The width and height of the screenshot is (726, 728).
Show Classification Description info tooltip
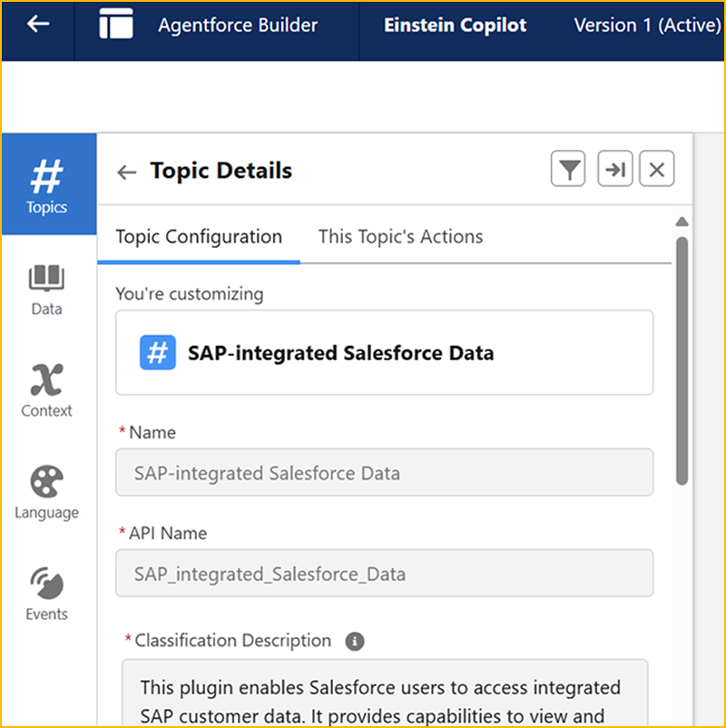(x=355, y=642)
